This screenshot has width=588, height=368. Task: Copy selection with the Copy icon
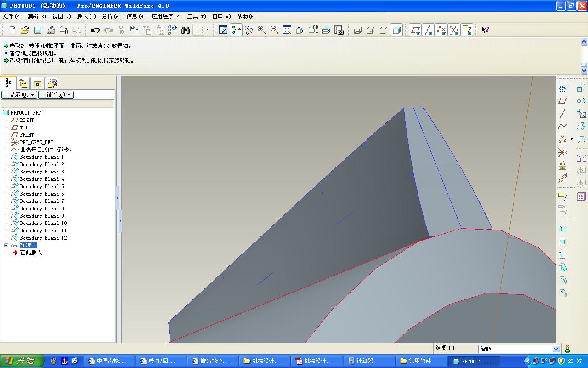134,30
